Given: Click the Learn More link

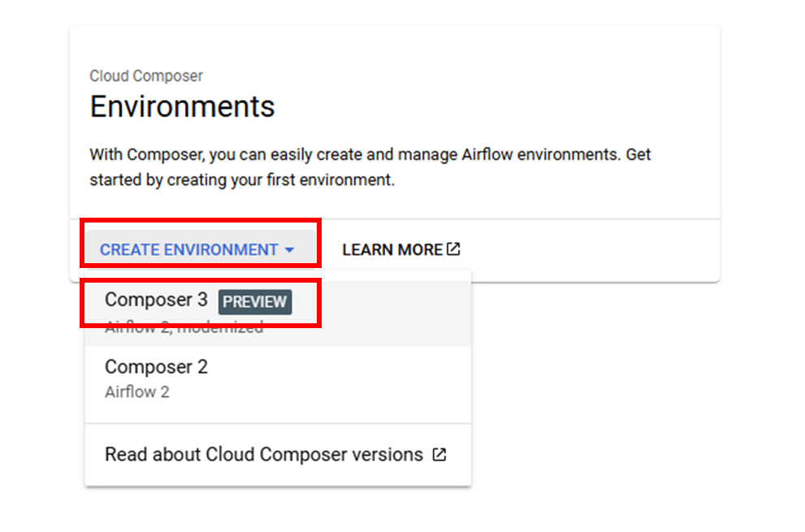Looking at the screenshot, I should point(401,249).
